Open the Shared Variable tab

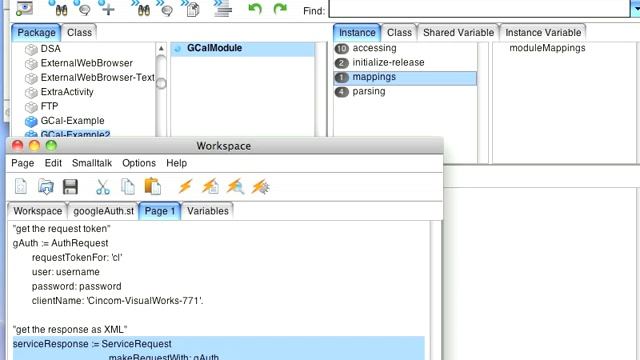point(458,33)
